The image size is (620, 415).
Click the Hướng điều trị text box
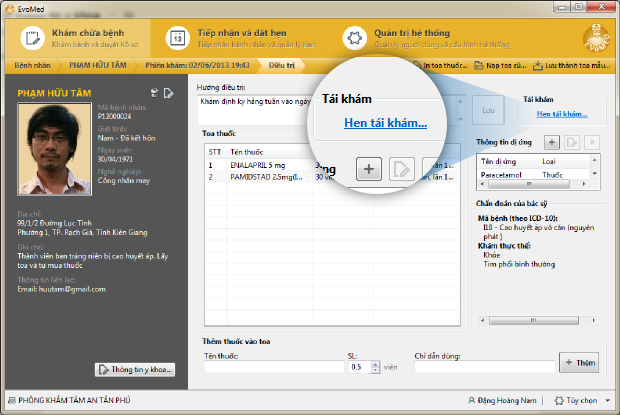tap(255, 110)
